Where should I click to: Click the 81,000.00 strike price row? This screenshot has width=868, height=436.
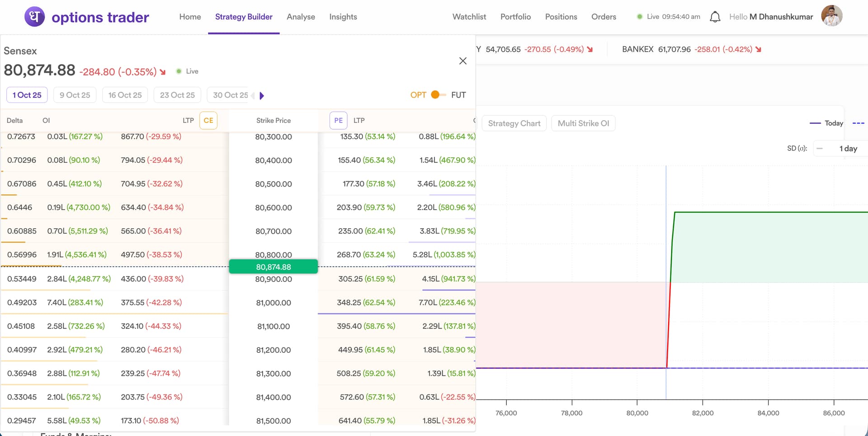pyautogui.click(x=273, y=303)
